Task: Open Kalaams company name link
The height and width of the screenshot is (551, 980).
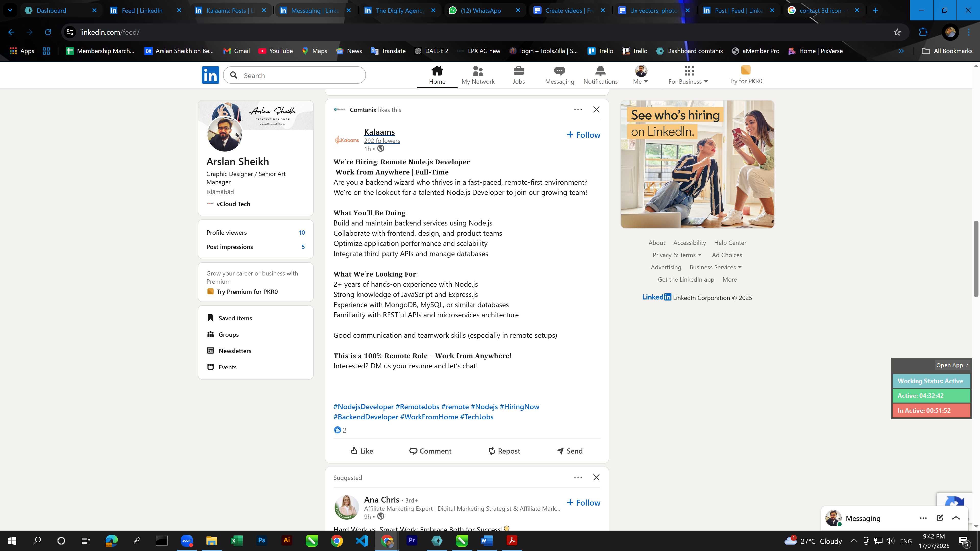Action: (x=379, y=132)
